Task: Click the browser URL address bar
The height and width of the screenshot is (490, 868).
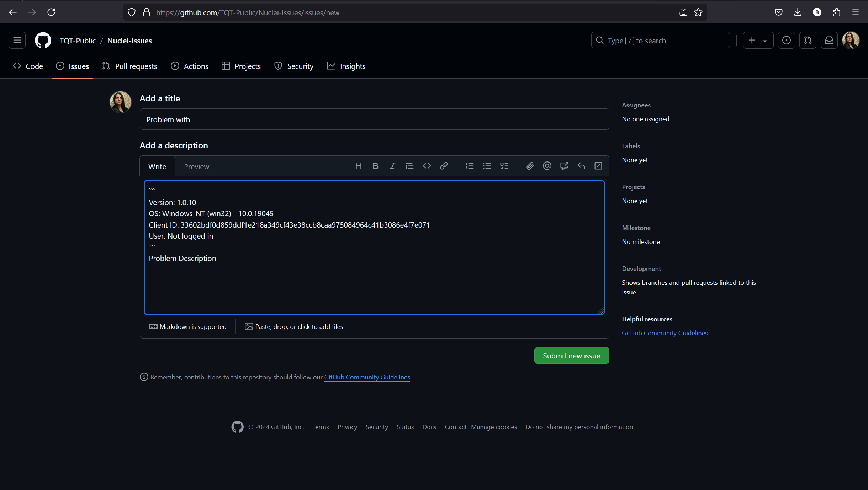Action: (414, 12)
